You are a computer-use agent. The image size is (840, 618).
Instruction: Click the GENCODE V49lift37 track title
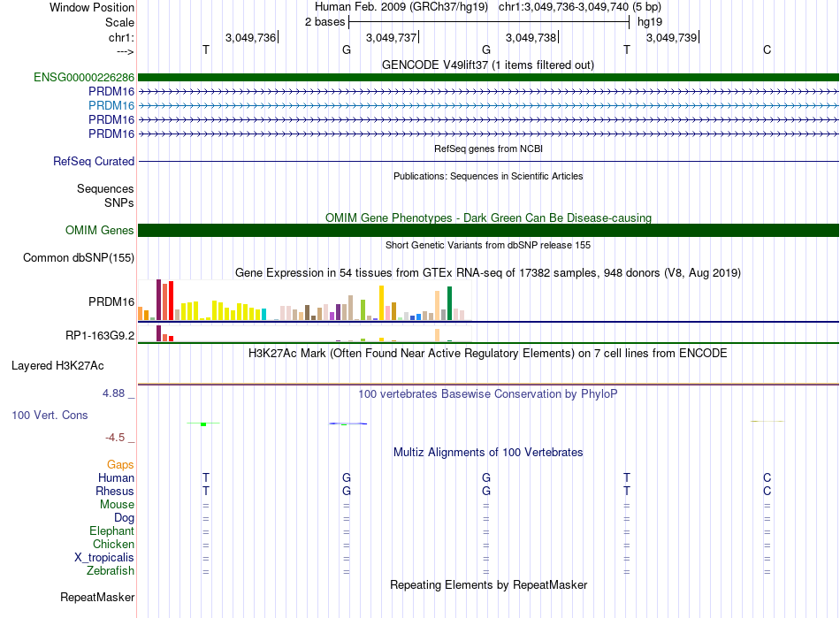click(x=487, y=65)
